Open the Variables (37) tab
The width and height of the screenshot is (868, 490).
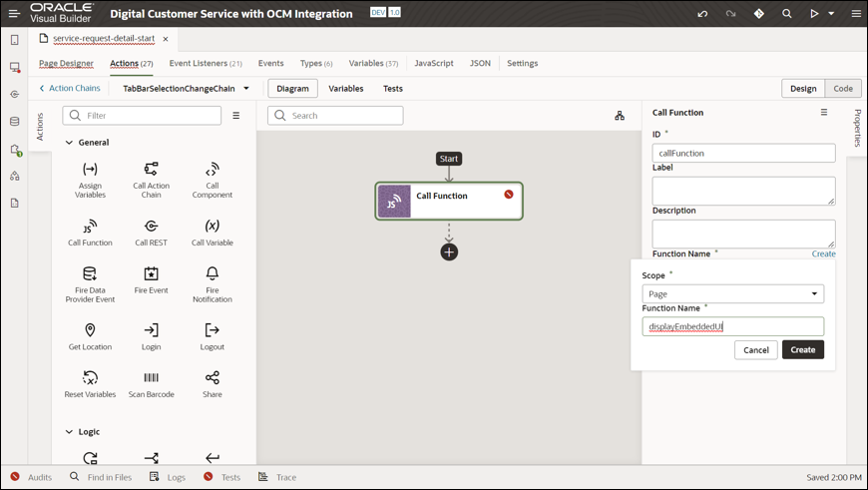(373, 63)
